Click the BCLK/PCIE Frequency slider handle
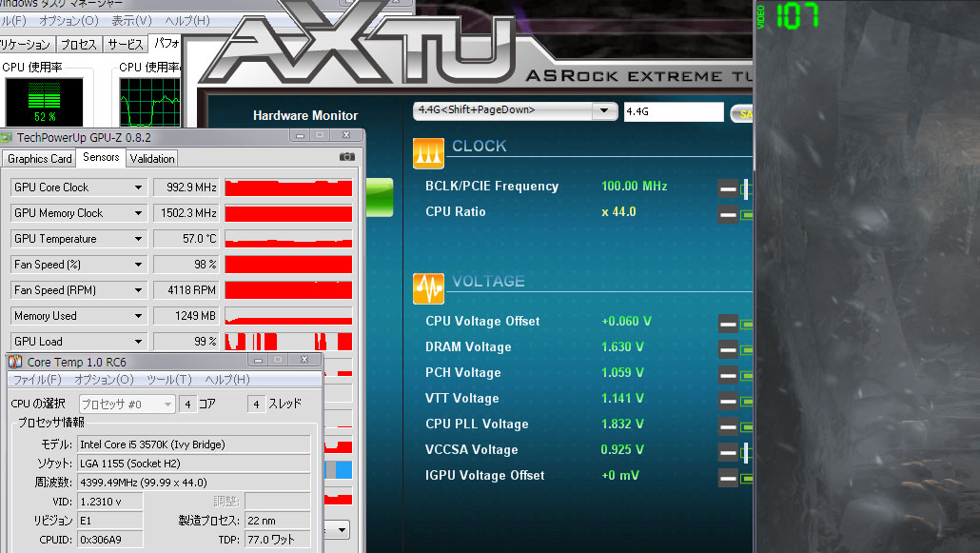This screenshot has height=553, width=980. coord(746,188)
